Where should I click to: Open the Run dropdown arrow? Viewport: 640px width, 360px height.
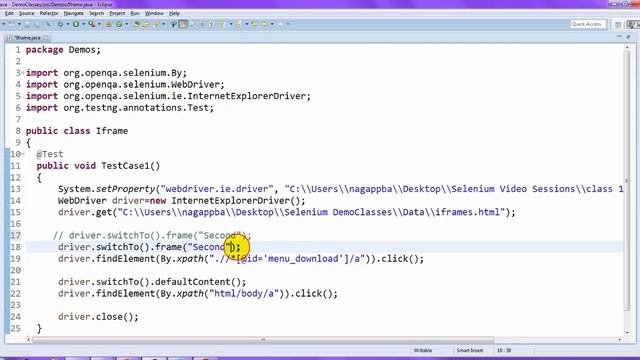(84, 24)
